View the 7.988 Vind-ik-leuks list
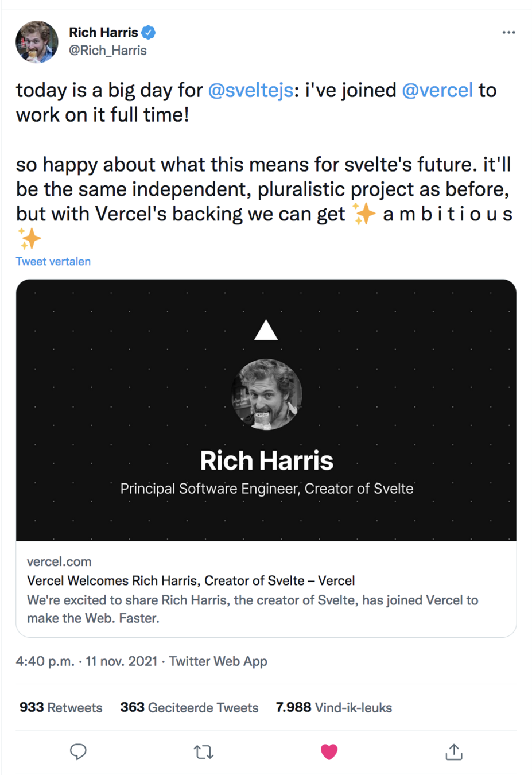Screen dimensions: 532x775 click(334, 707)
